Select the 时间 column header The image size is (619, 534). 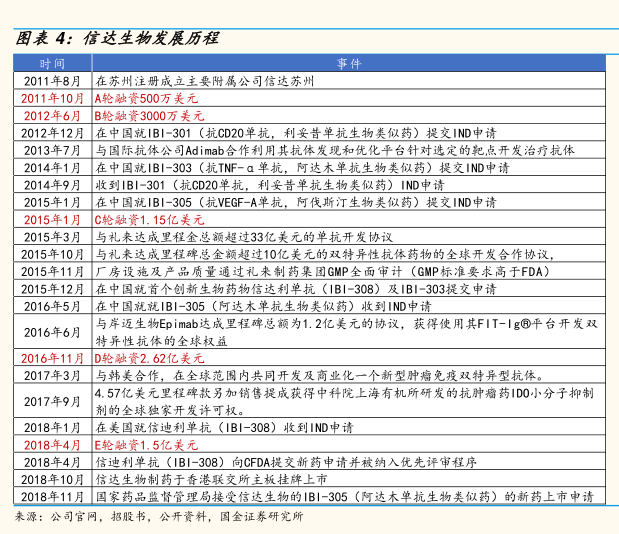pyautogui.click(x=52, y=64)
